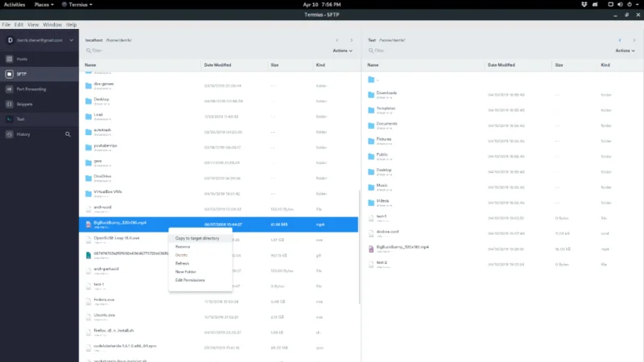
Task: Click the purple mp4 icon in Test pane
Action: click(x=371, y=249)
